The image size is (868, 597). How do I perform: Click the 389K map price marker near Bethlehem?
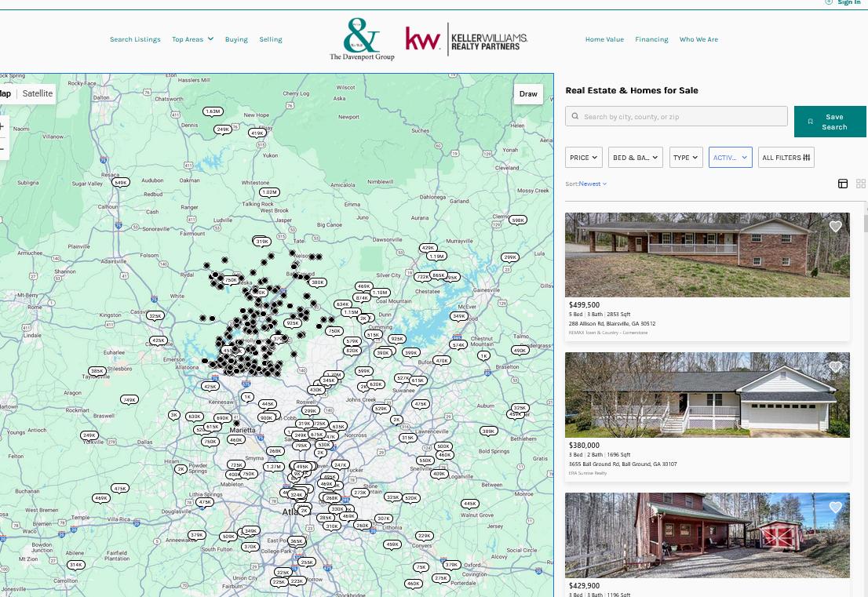click(488, 431)
